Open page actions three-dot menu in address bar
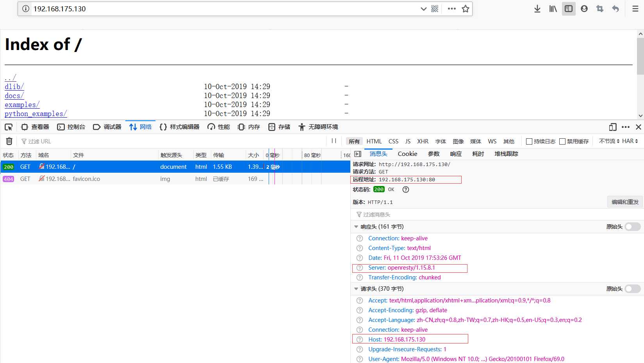The width and height of the screenshot is (644, 363). pyautogui.click(x=452, y=9)
